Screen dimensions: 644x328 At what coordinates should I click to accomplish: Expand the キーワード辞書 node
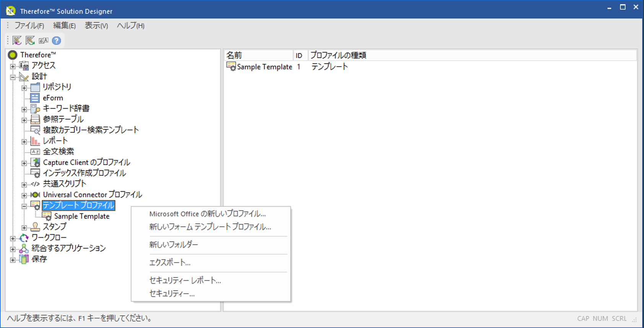[24, 109]
